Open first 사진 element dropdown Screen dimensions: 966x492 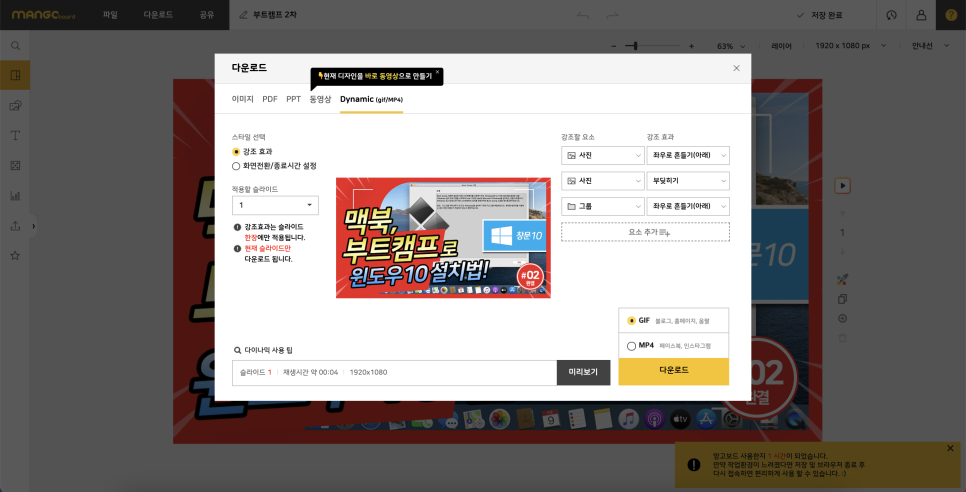603,156
